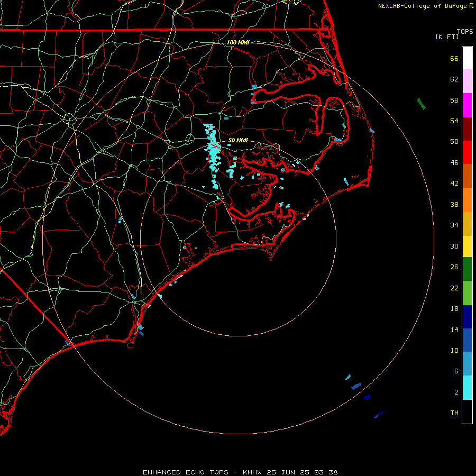This screenshot has height=476, width=476.
Task: Click the legend value "26"
Action: pos(454,267)
